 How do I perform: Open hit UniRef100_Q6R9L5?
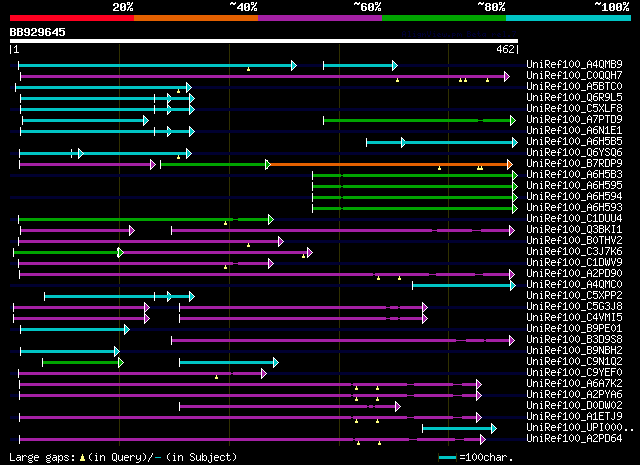(x=574, y=97)
